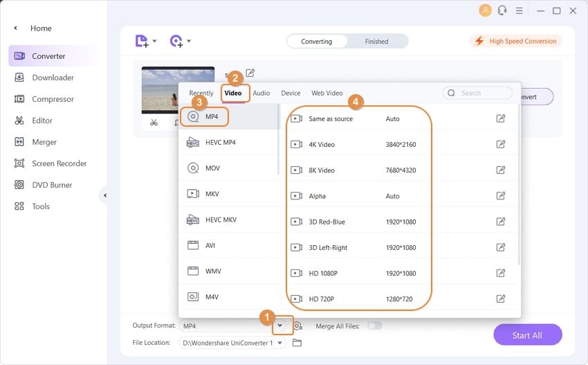
Task: Edit HD 720P preset settings
Action: click(x=501, y=299)
